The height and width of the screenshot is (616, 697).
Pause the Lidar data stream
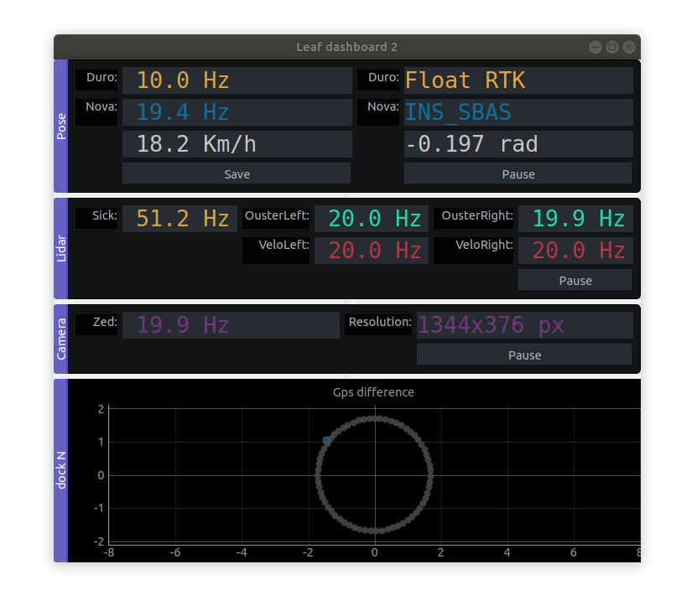coord(575,280)
